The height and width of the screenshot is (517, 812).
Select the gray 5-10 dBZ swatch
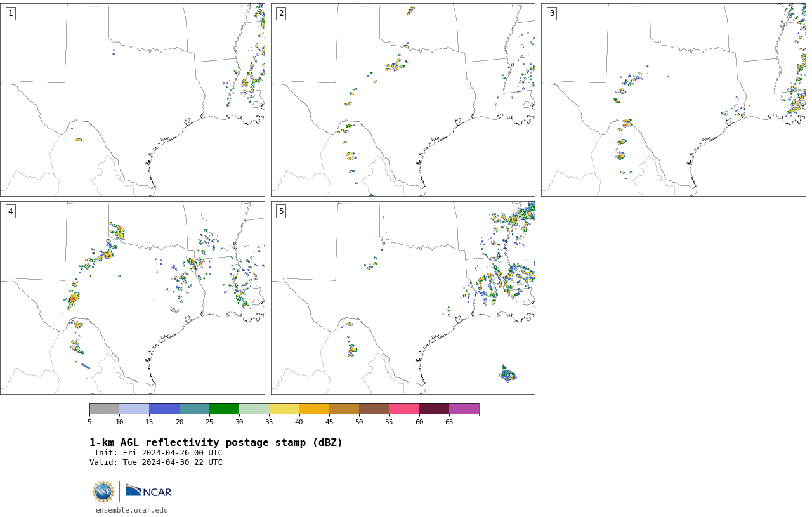pyautogui.click(x=104, y=409)
